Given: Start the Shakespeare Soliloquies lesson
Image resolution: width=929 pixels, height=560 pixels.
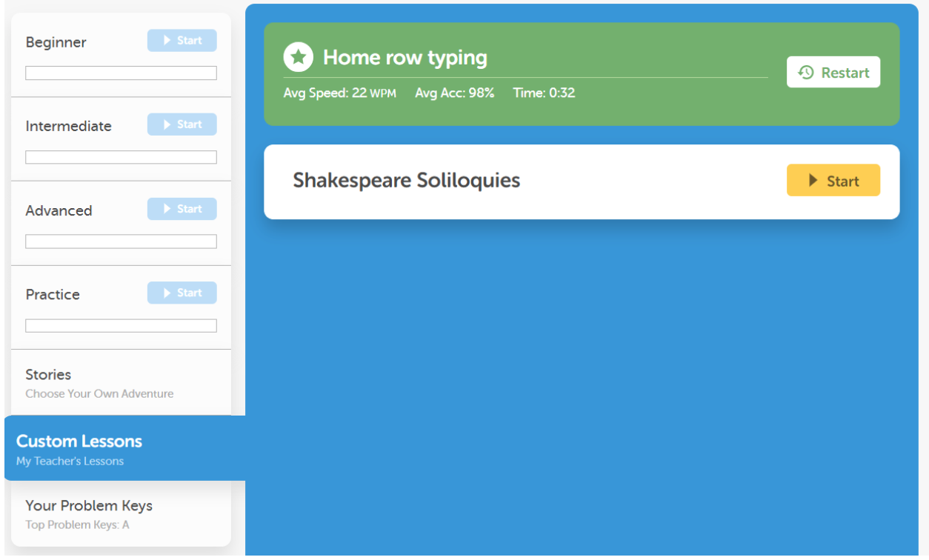Looking at the screenshot, I should [833, 180].
